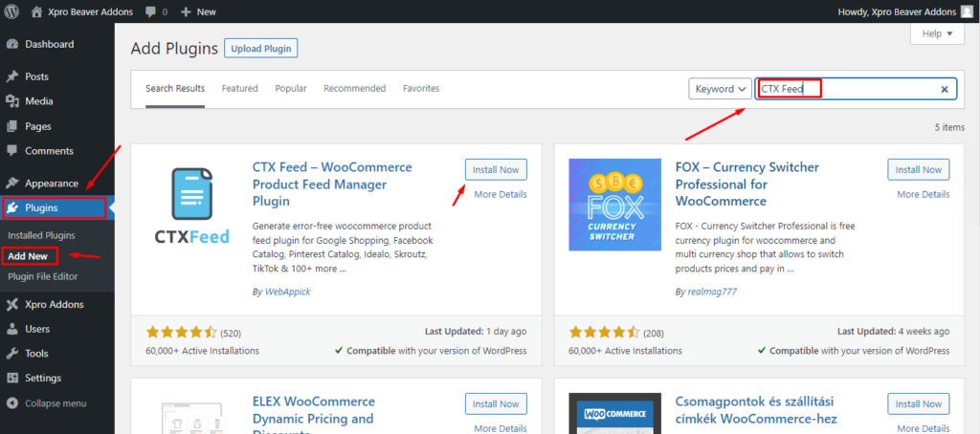
Task: Install the FOX Currency Switcher plugin
Action: [x=918, y=170]
